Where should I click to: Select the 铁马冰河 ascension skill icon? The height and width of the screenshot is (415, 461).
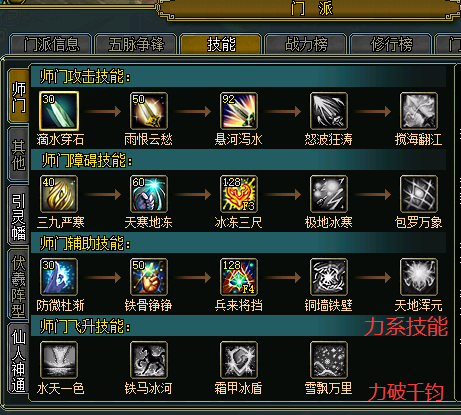point(149,360)
